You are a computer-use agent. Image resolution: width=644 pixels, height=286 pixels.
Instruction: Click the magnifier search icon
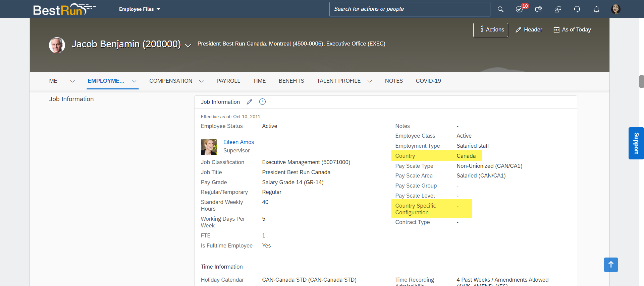pos(500,9)
